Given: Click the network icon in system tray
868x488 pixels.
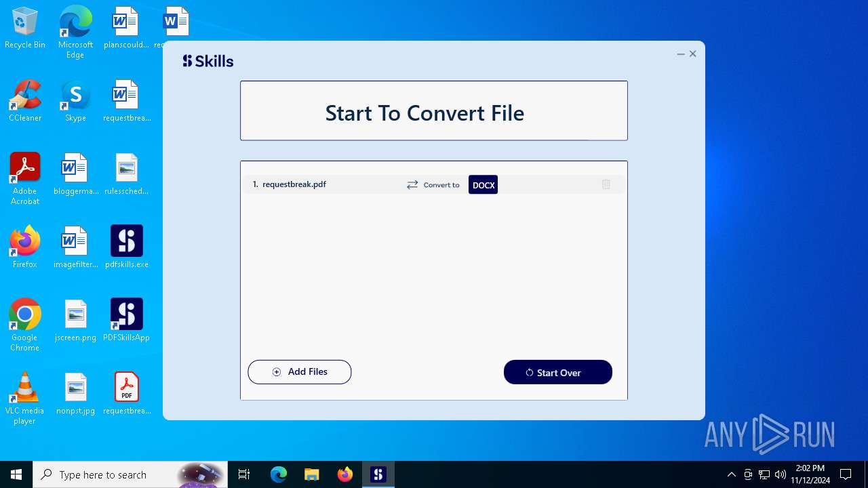Looking at the screenshot, I should tap(764, 474).
